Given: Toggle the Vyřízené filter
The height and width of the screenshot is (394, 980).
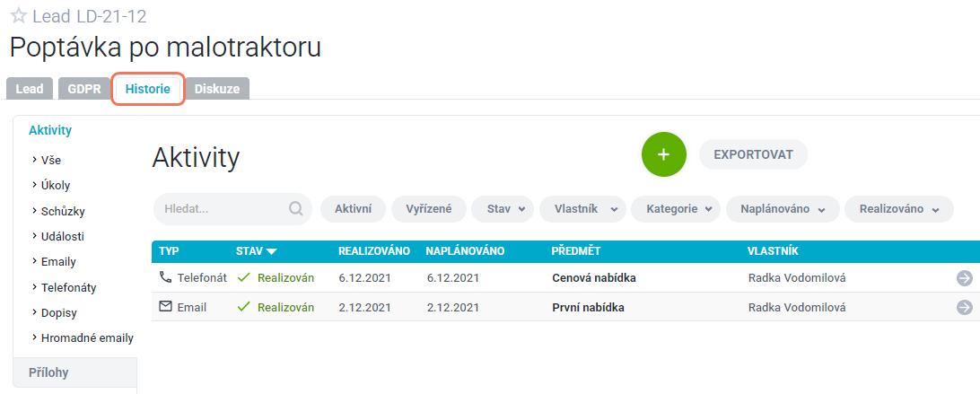Looking at the screenshot, I should 429,209.
